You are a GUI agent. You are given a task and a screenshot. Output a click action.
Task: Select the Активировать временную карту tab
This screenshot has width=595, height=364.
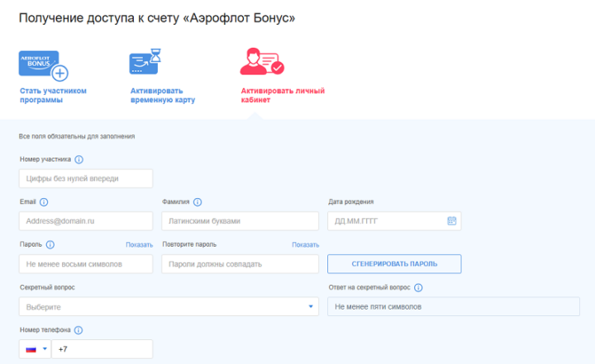coord(163,95)
